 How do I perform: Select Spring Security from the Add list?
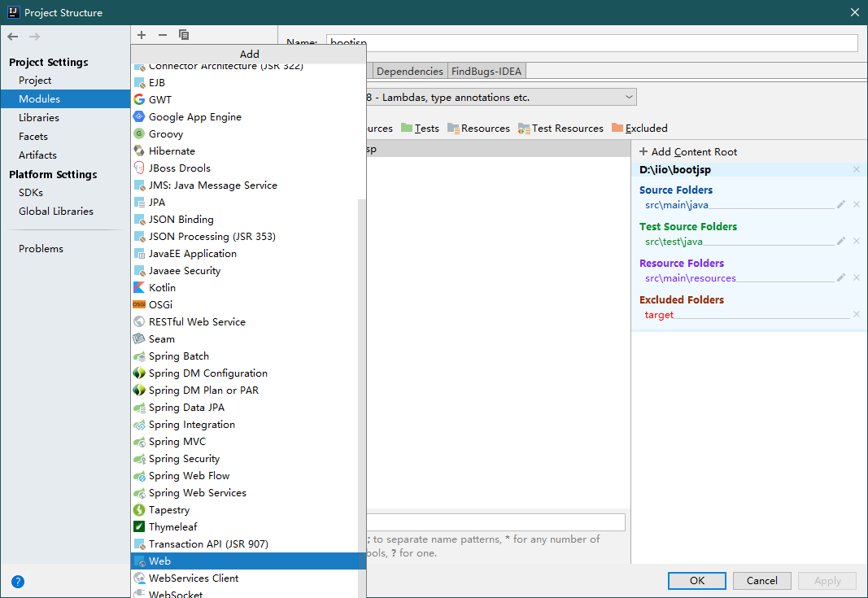tap(244, 459)
